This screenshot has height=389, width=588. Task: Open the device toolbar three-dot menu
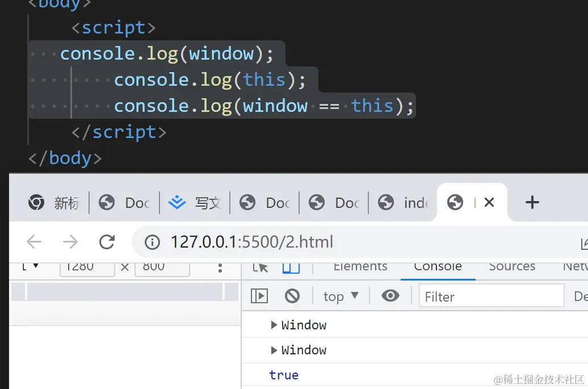point(220,268)
